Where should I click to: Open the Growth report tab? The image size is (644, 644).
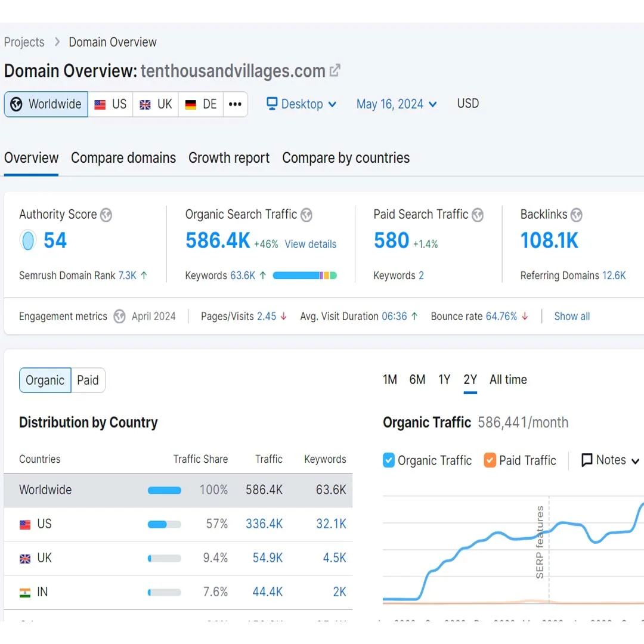(229, 158)
